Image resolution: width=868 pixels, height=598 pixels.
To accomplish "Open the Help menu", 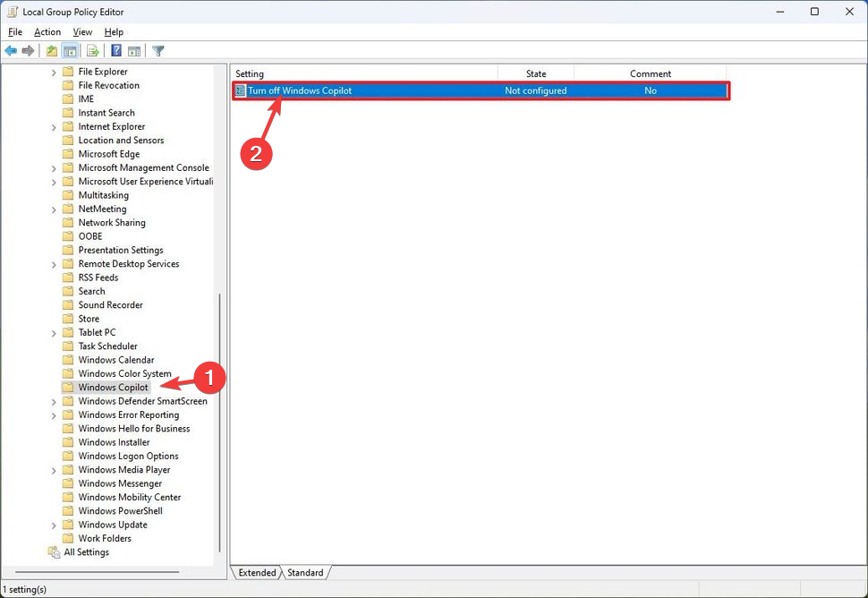I will 114,32.
